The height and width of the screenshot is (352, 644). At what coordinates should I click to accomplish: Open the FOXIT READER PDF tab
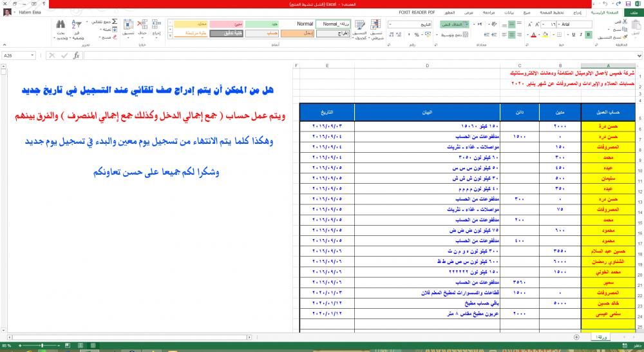point(417,13)
